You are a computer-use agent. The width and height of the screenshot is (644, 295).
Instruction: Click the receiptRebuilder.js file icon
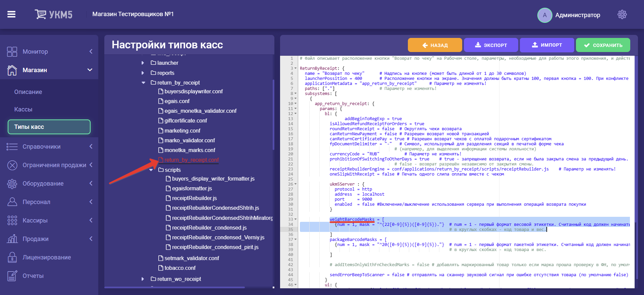point(168,198)
